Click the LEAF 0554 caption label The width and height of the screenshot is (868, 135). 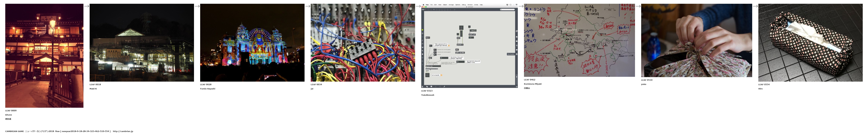(764, 85)
